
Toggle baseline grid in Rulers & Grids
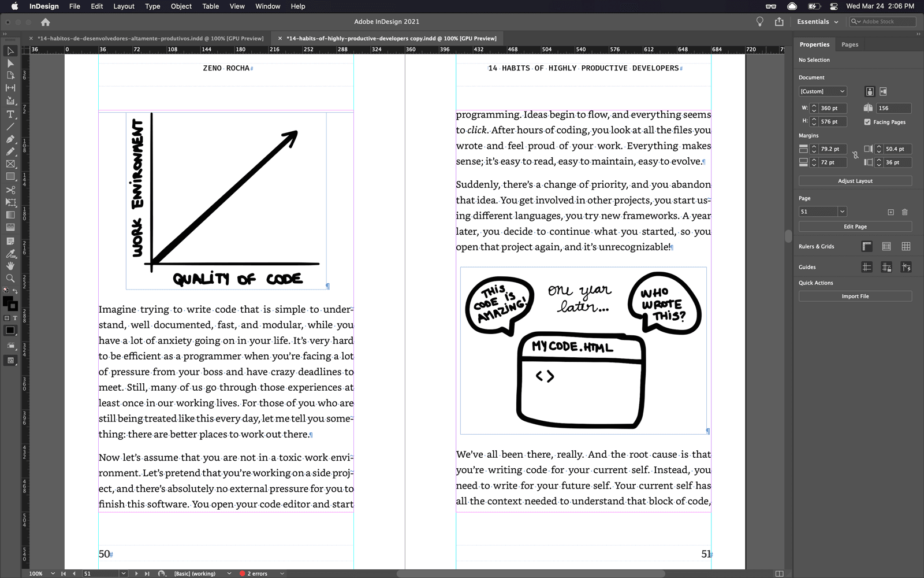(x=887, y=246)
